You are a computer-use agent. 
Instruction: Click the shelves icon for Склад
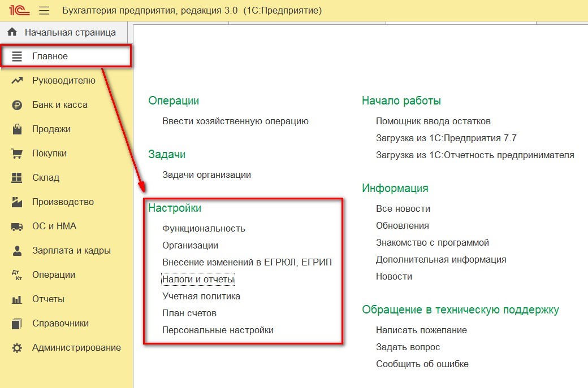pos(17,177)
